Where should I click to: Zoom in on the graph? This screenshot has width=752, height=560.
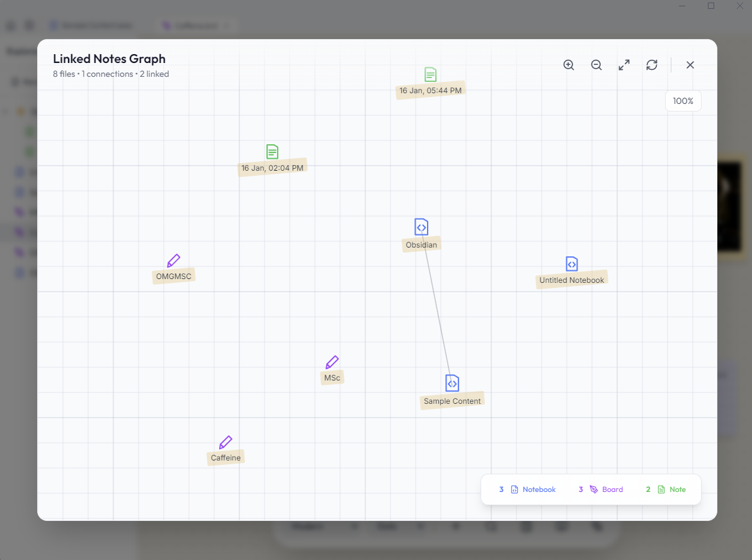point(568,64)
